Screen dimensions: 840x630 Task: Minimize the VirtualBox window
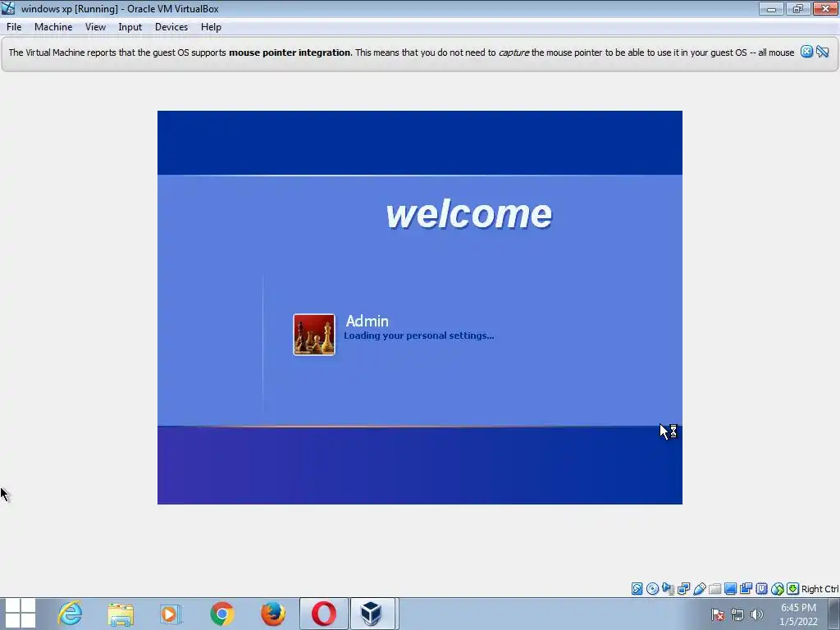(771, 8)
